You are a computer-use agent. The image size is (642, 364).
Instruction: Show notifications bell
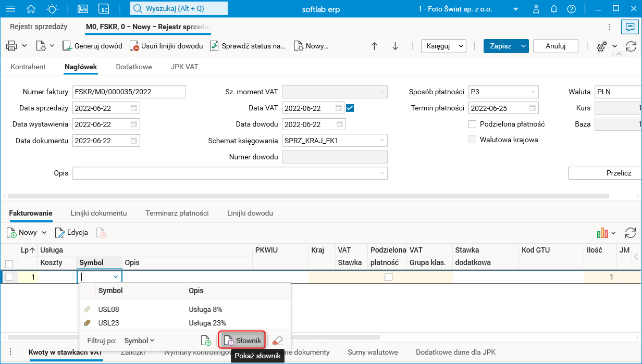[x=553, y=9]
